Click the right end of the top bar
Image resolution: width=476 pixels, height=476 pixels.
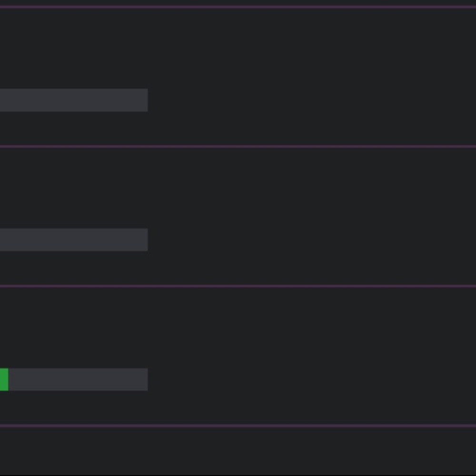click(x=145, y=100)
